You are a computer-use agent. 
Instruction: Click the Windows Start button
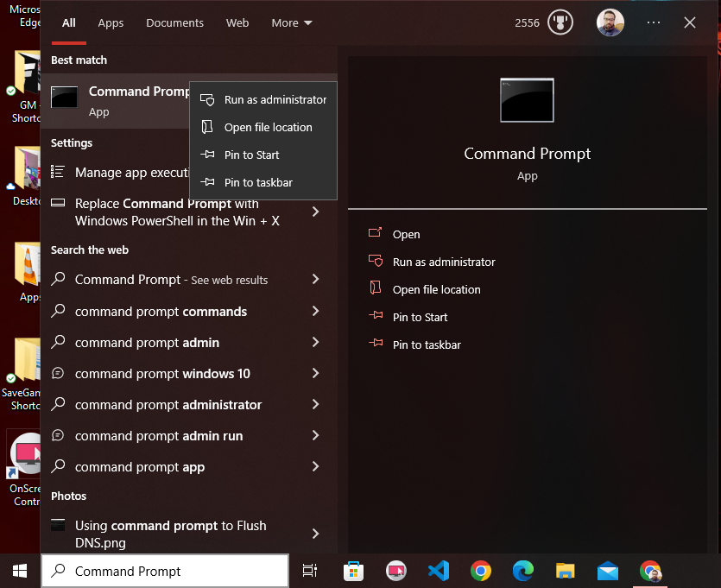point(20,571)
